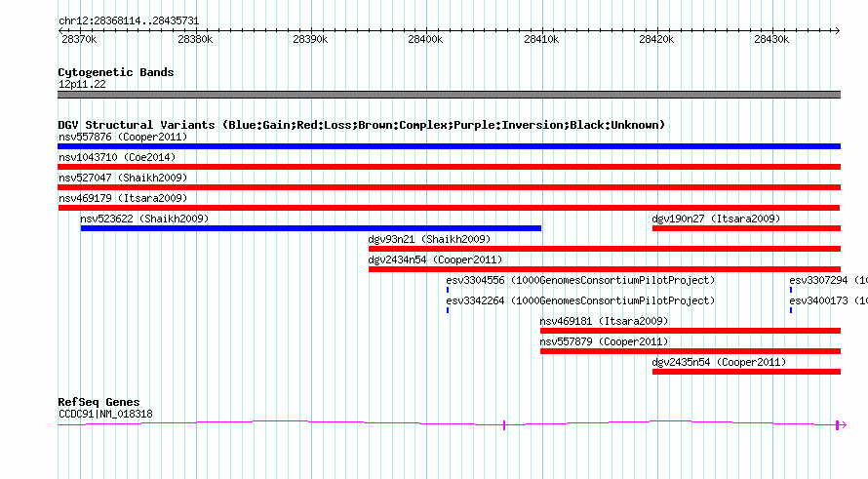Viewport: 868px width, 479px height.
Task: Click the blue nsv523622 gain bar
Action: [310, 228]
